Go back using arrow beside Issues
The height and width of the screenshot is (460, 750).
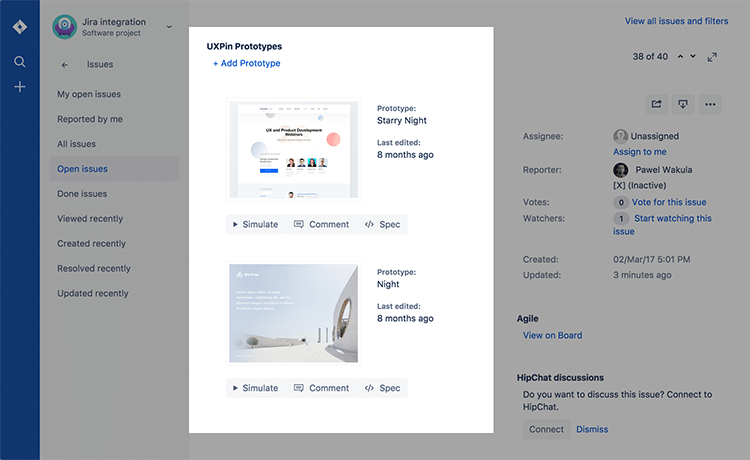tap(65, 65)
